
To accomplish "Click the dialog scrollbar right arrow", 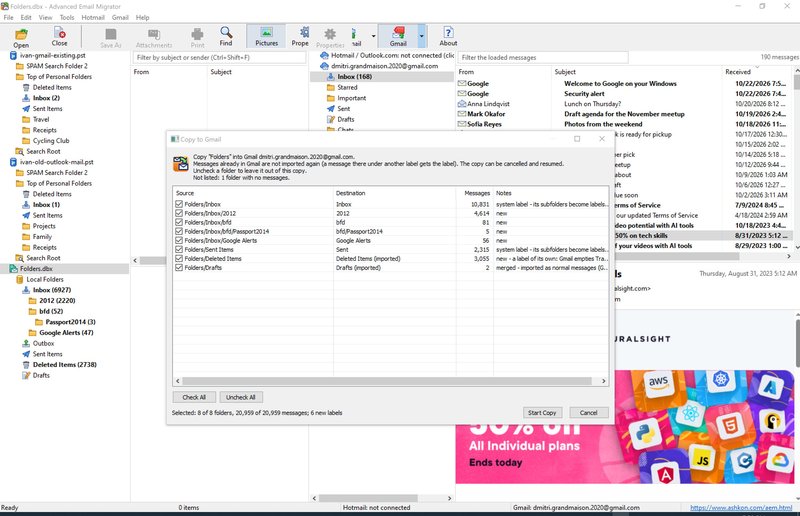I will pyautogui.click(x=604, y=381).
